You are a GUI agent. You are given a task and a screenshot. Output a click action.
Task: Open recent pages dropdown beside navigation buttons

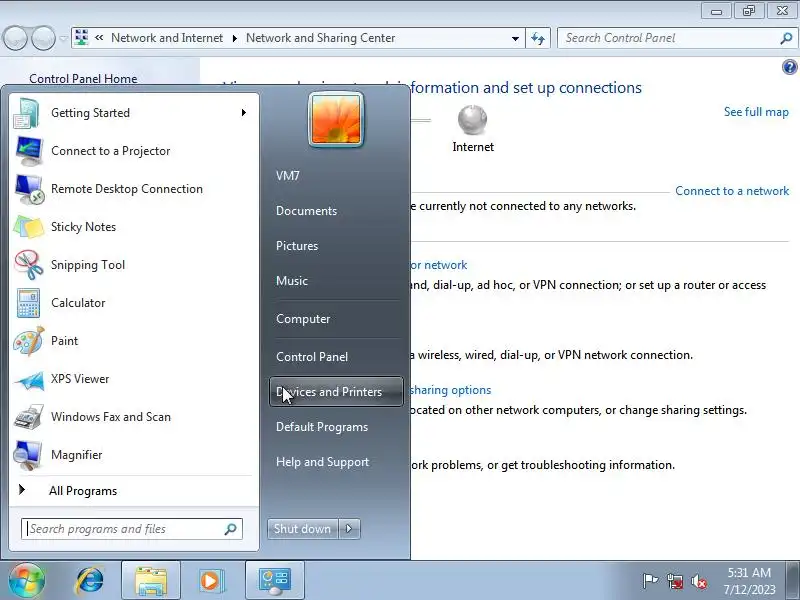point(63,38)
